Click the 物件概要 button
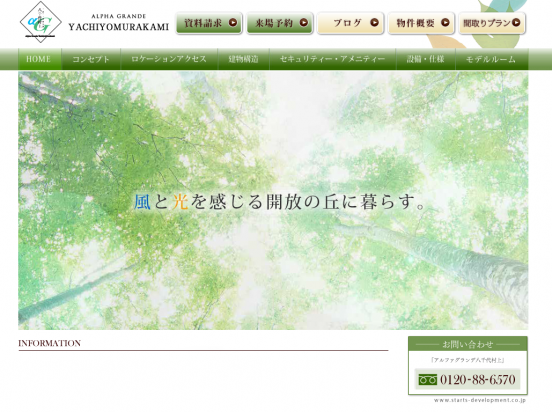The image size is (552, 412). [421, 23]
